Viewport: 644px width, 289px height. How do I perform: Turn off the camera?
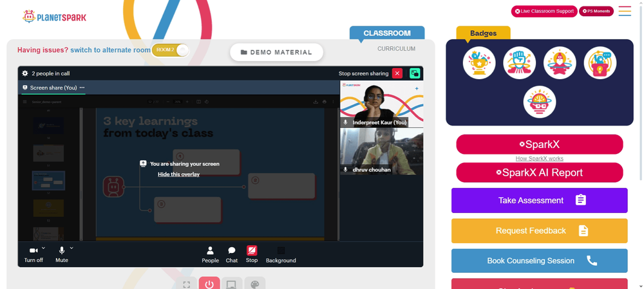33,254
